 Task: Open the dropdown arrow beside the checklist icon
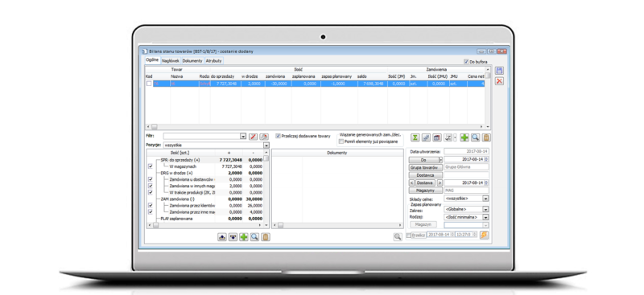point(455,137)
